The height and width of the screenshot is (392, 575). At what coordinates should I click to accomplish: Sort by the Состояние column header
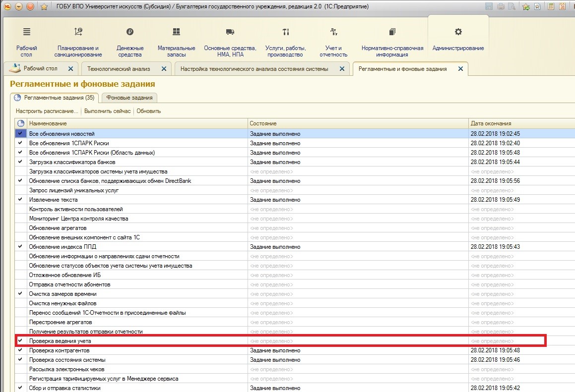263,123
